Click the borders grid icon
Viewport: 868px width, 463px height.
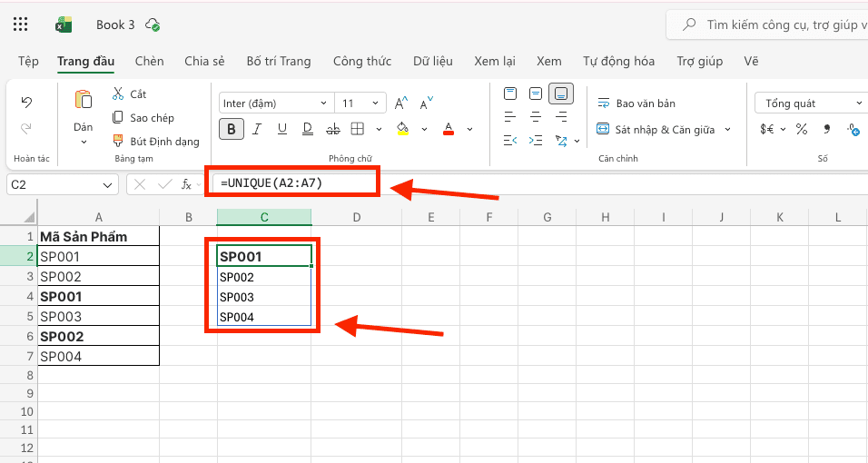pyautogui.click(x=358, y=129)
